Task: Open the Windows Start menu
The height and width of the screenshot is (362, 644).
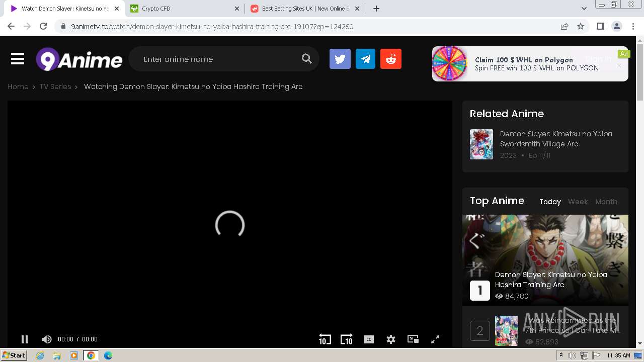Action: click(x=14, y=355)
